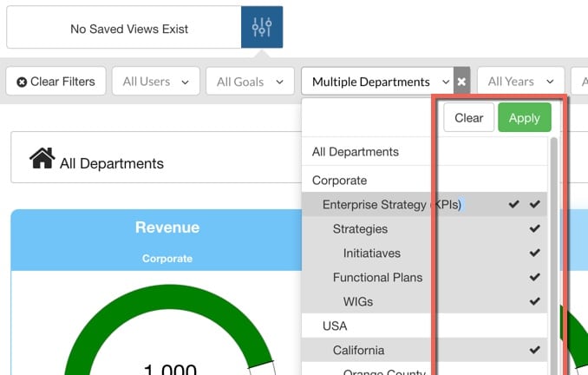
Task: Click the home icon beside All Departments
Action: pos(42,158)
